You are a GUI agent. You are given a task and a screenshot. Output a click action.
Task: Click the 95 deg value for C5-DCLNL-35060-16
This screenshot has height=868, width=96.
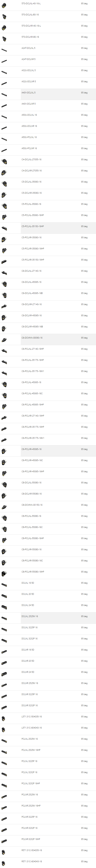[84, 182]
